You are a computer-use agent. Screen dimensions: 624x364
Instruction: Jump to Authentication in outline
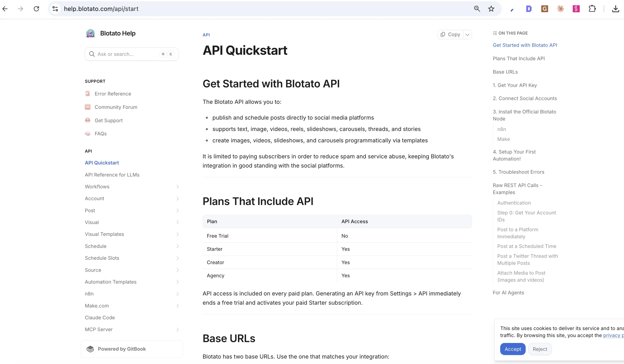pos(514,203)
